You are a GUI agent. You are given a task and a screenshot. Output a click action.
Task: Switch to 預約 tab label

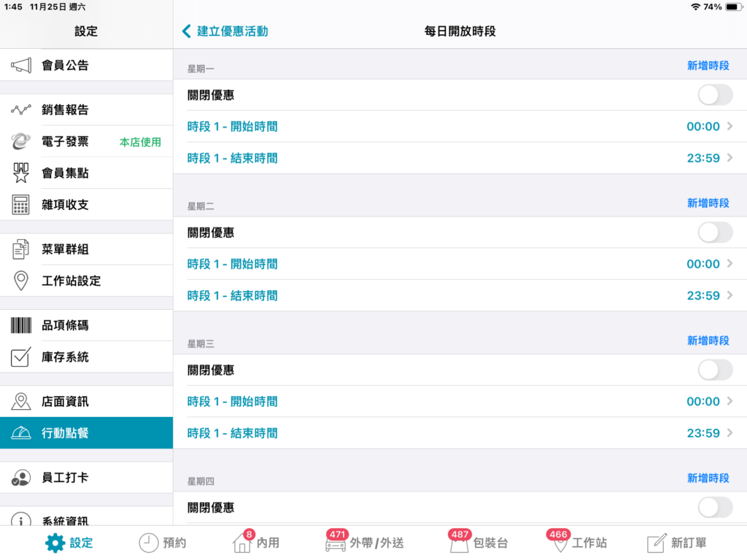coord(174,542)
